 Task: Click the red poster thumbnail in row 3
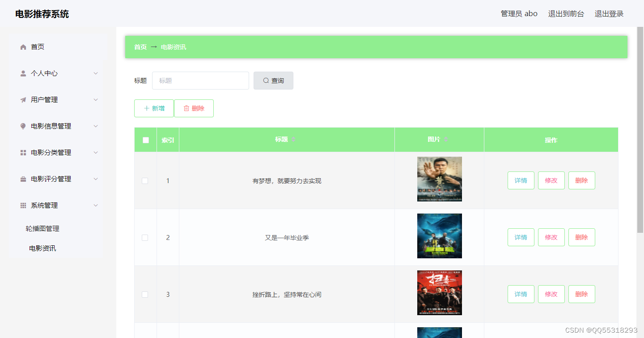click(x=440, y=293)
